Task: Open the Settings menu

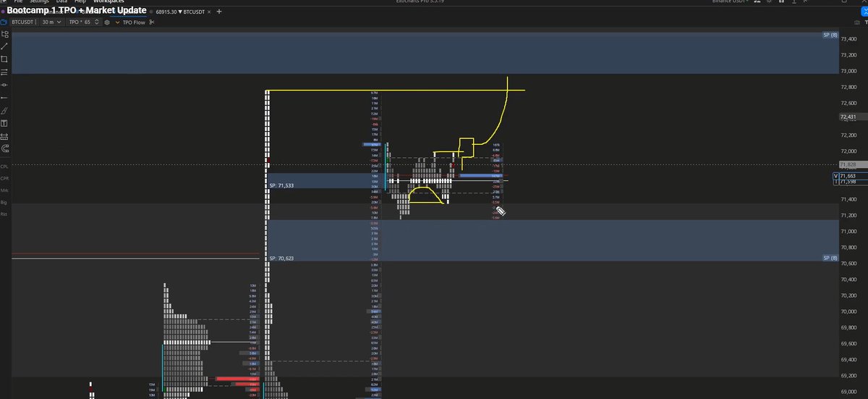Action: point(38,2)
